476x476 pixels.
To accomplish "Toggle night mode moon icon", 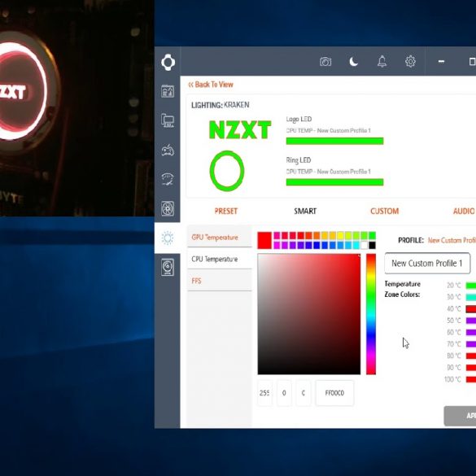I will point(354,62).
